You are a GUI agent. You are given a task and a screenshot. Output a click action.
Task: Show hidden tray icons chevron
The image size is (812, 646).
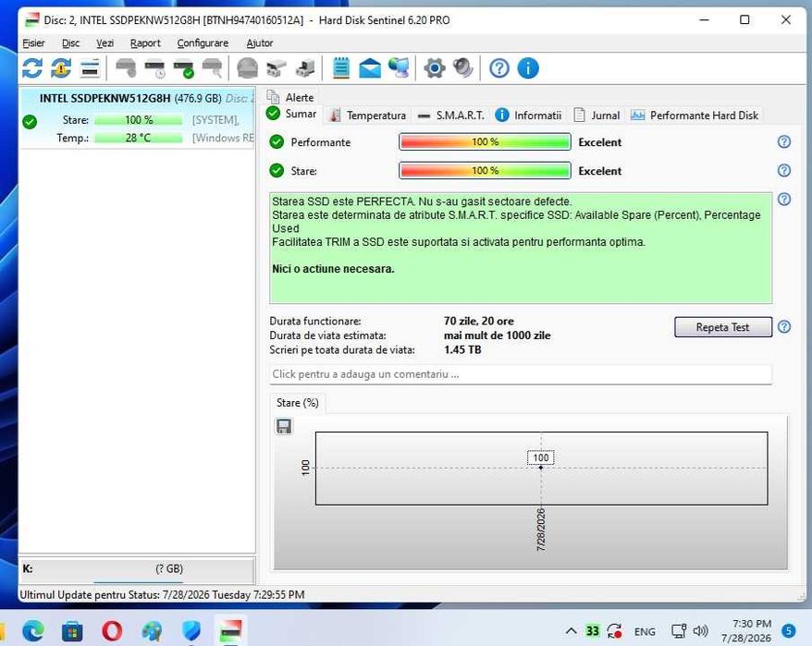coord(571,630)
